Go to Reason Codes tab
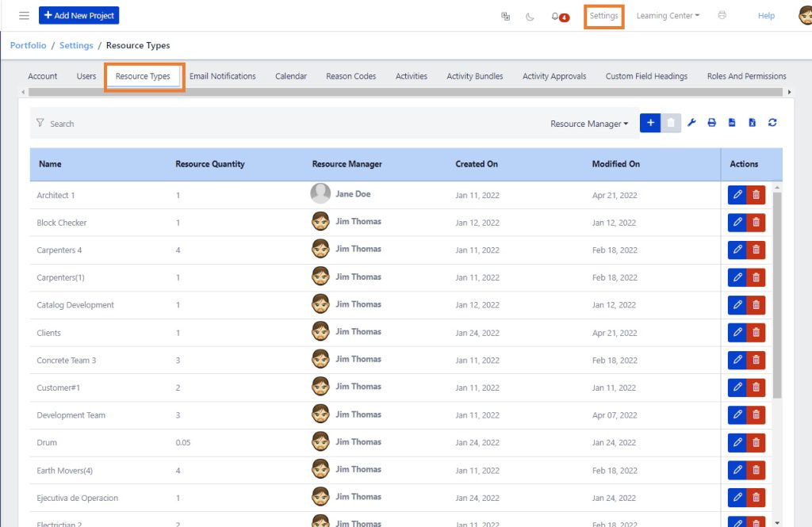This screenshot has width=812, height=527. (350, 76)
